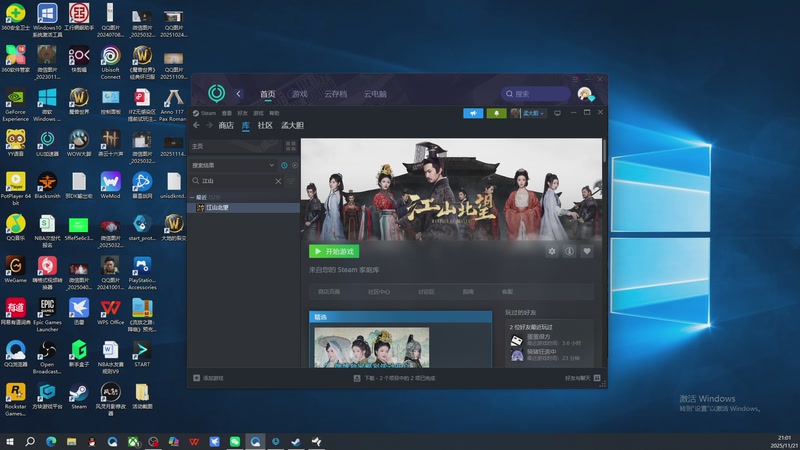Open the 好友 menu in Steam menu bar
This screenshot has width=800, height=450.
click(242, 113)
